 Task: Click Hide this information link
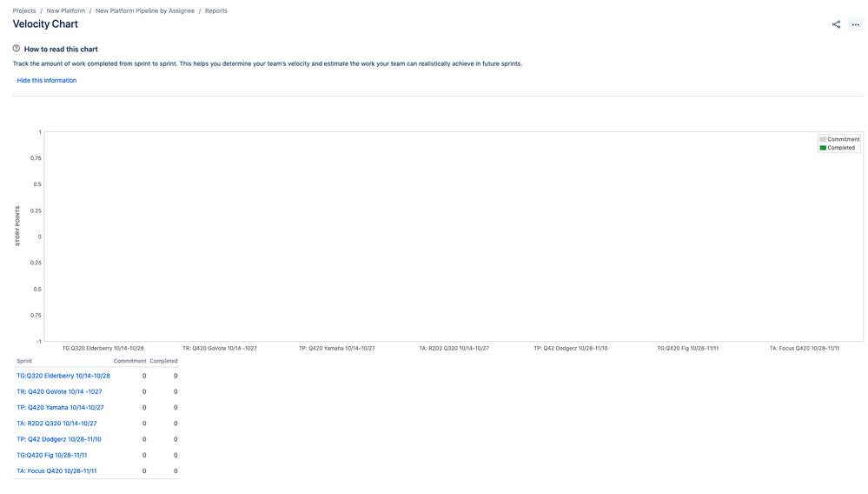click(x=47, y=80)
